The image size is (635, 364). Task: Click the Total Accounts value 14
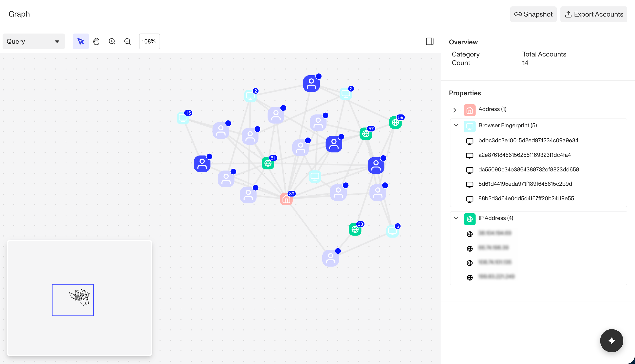click(525, 63)
